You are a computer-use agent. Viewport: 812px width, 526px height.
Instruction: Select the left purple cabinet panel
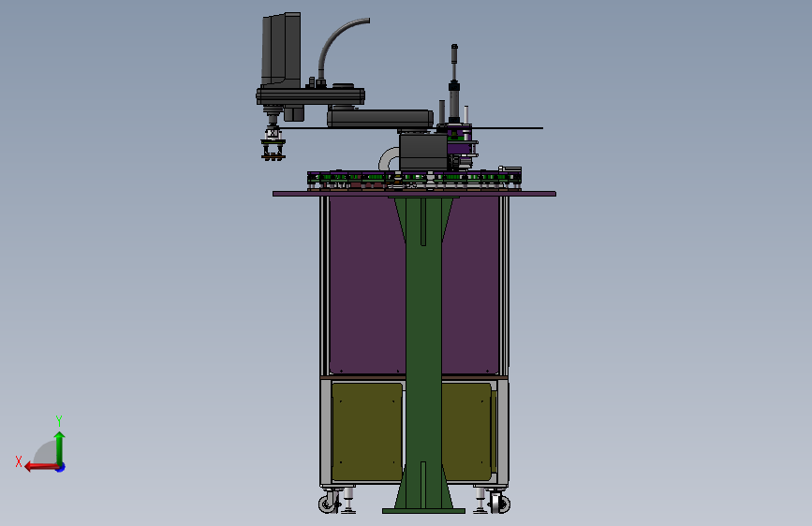366,285
